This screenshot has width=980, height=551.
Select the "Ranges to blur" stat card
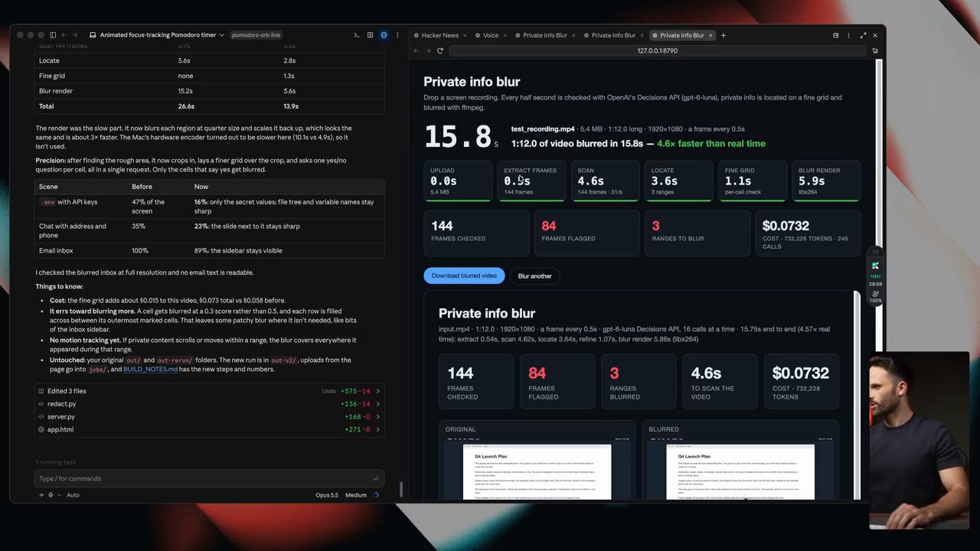[x=696, y=233]
